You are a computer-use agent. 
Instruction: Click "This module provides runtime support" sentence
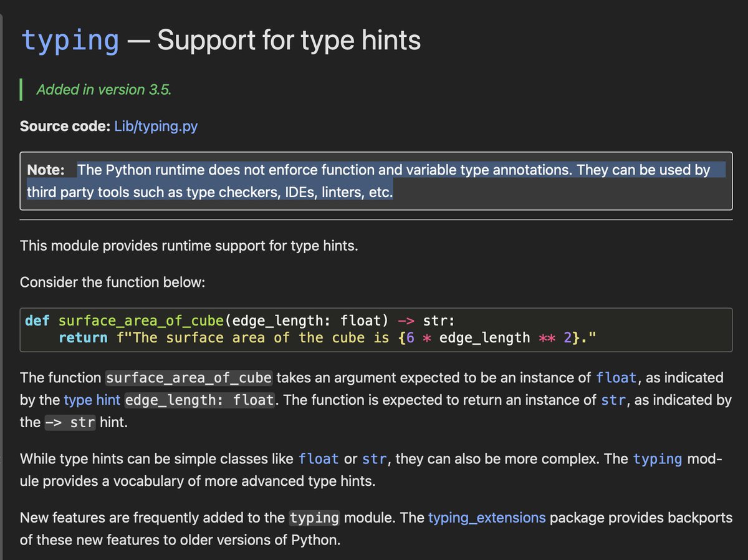[x=189, y=246]
